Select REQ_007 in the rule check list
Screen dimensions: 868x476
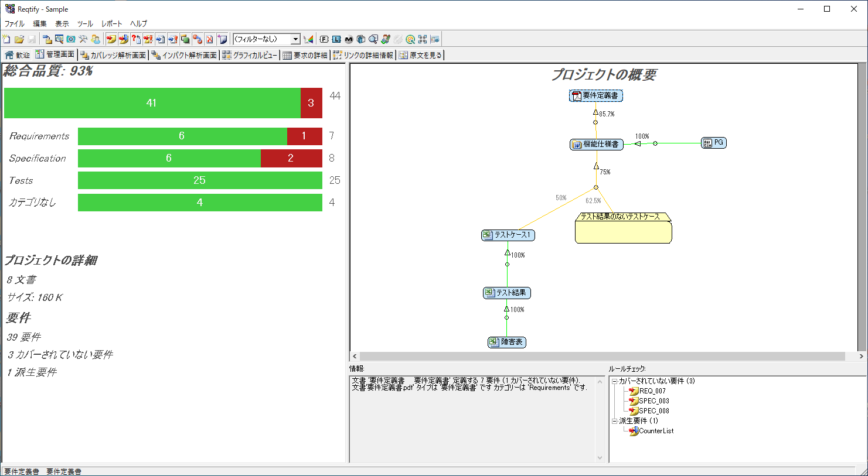pyautogui.click(x=652, y=391)
